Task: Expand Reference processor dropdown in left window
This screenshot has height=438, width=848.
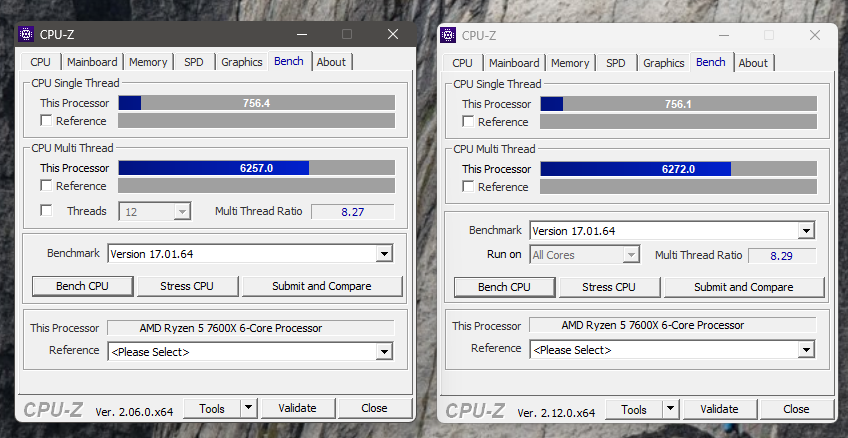Action: [384, 351]
